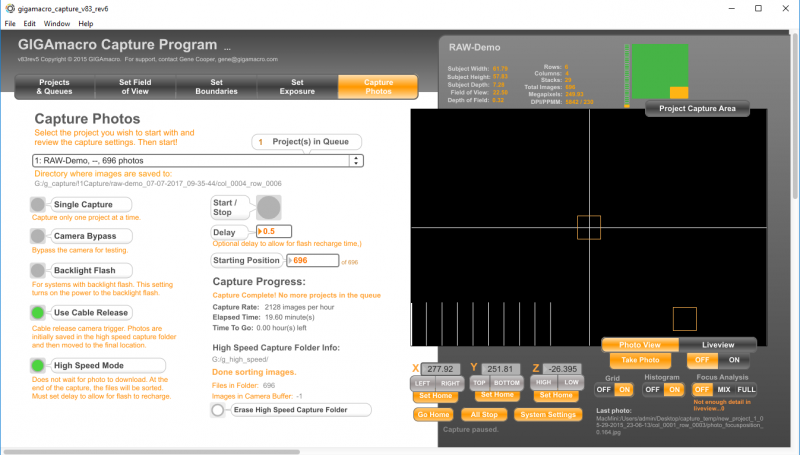Click the TOP Y-axis jog button
The image size is (800, 455).
click(x=479, y=383)
